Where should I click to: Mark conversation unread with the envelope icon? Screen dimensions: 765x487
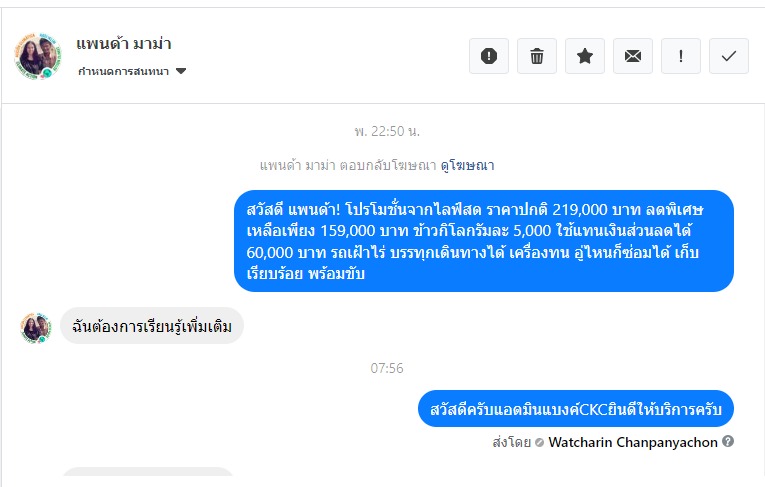tap(633, 56)
